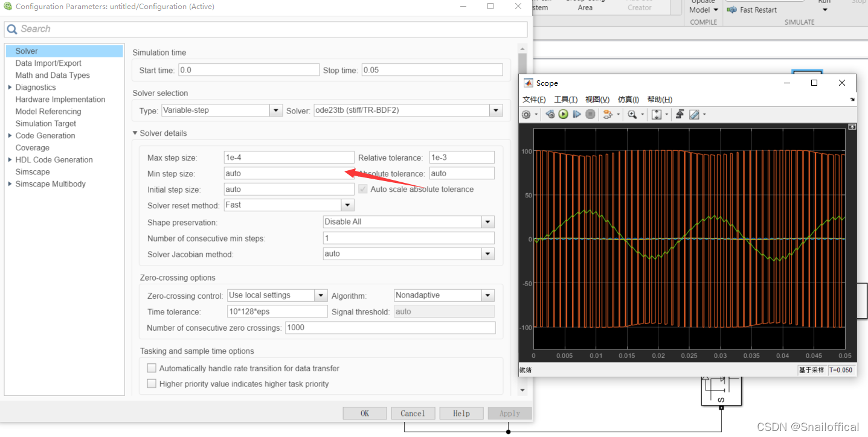Open dropdown arrow beside triggers icon
Screen dimensions: 868x437
(x=618, y=115)
